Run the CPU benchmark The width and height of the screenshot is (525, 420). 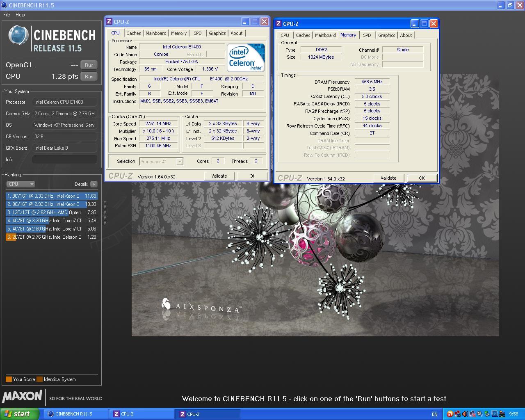89,76
